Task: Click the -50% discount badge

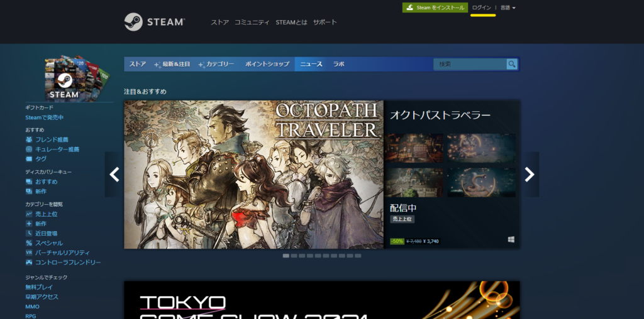Action: coord(397,242)
